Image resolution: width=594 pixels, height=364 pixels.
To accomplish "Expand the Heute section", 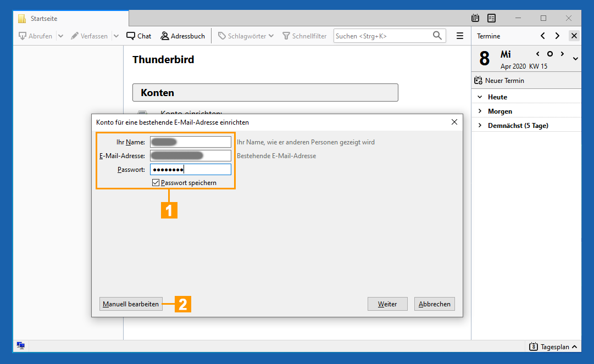I will pos(480,97).
